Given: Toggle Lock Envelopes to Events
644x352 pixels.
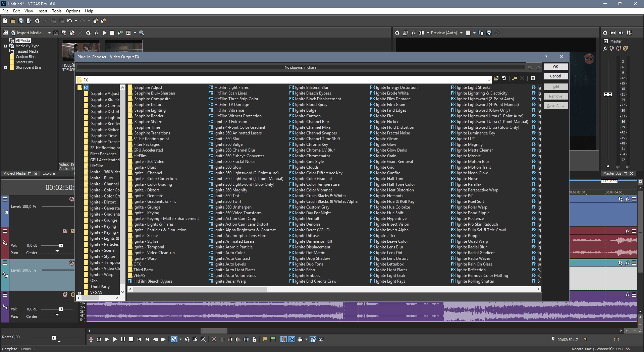Looking at the screenshot, I should click(313, 339).
